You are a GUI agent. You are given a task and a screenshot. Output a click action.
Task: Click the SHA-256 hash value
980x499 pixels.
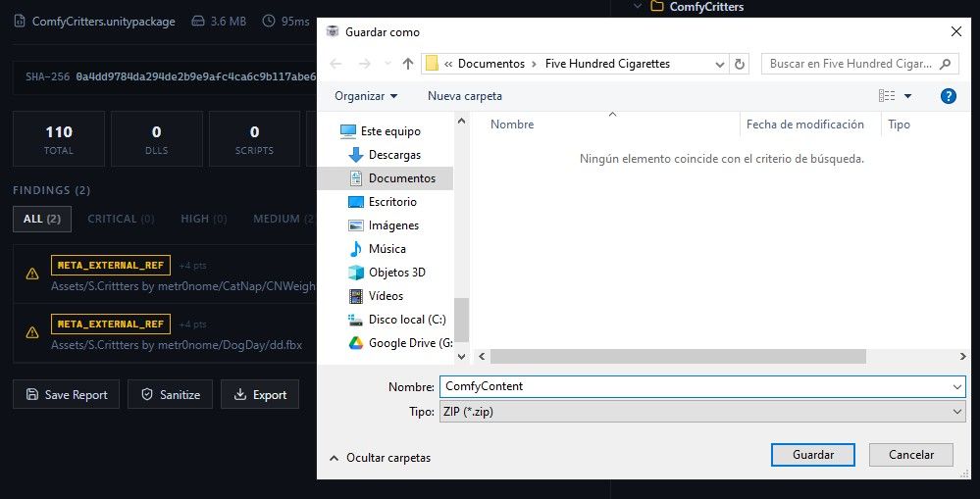click(x=195, y=77)
